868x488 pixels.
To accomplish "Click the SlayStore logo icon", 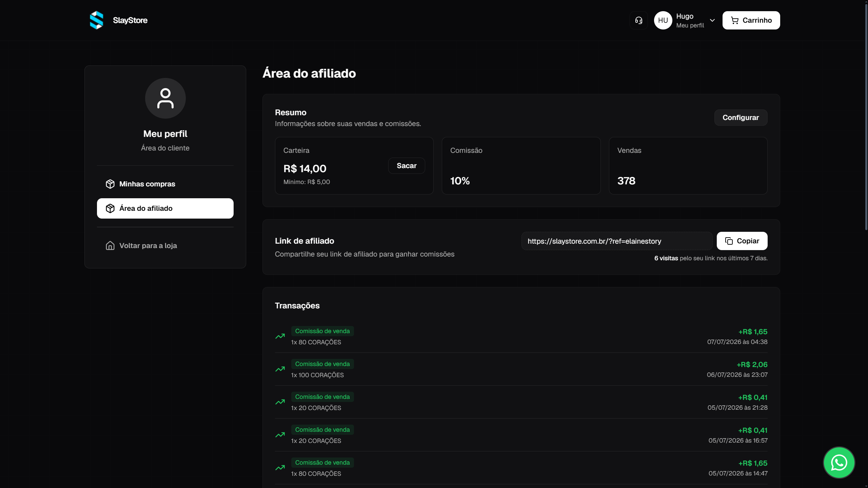I will [x=97, y=20].
